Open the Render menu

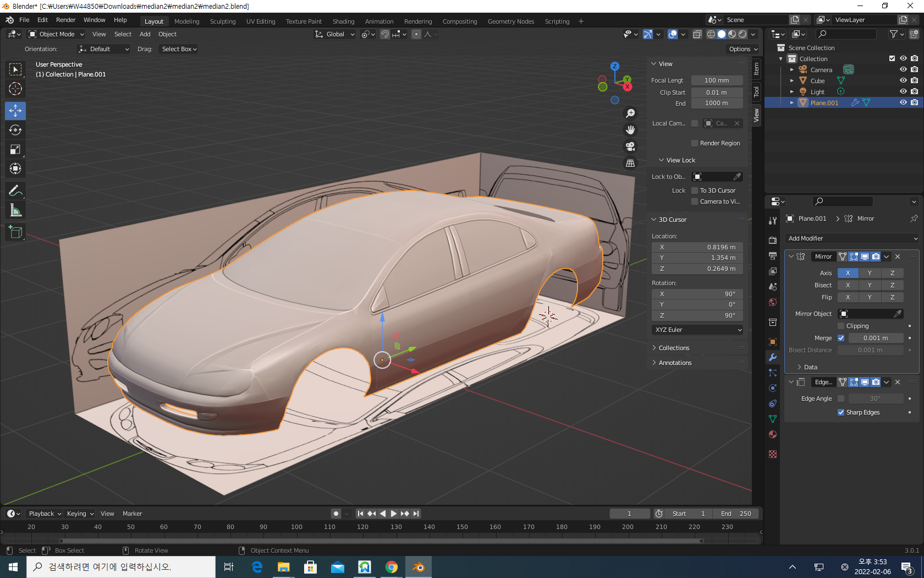[65, 20]
